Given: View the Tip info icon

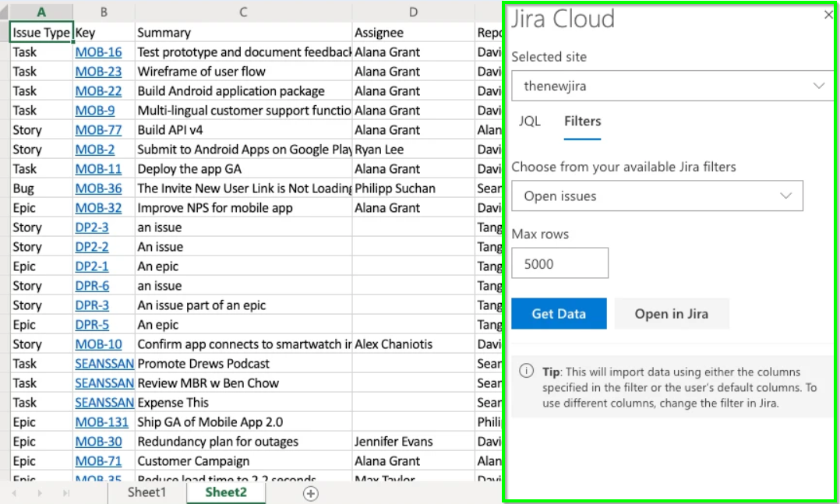Looking at the screenshot, I should (x=527, y=371).
